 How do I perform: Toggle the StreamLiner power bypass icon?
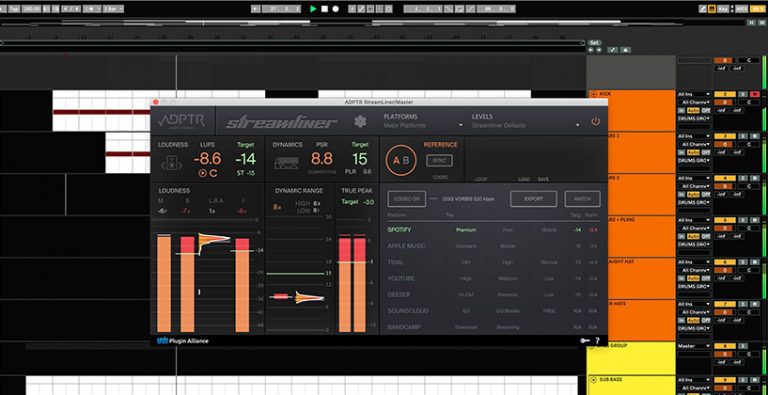596,121
